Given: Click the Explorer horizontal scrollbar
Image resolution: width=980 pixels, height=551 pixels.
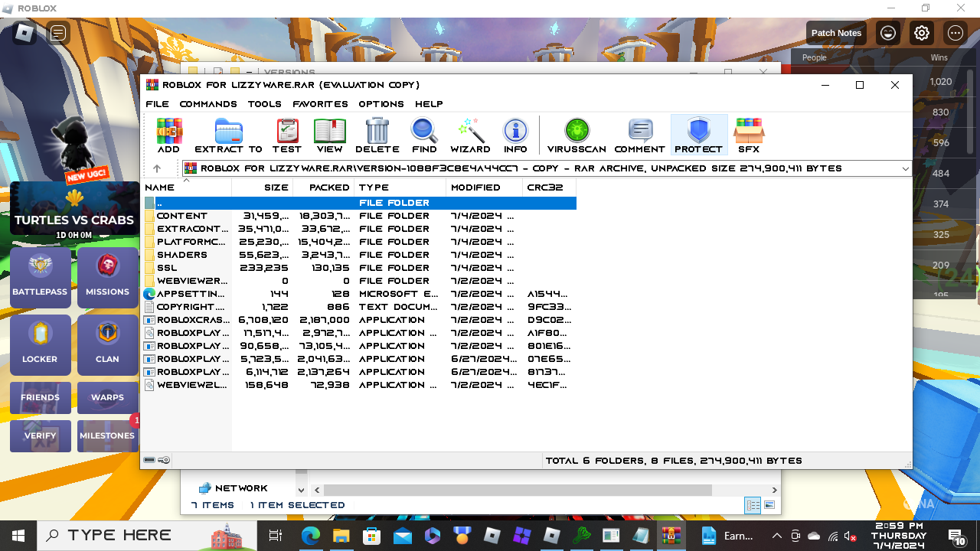Looking at the screenshot, I should [x=517, y=490].
